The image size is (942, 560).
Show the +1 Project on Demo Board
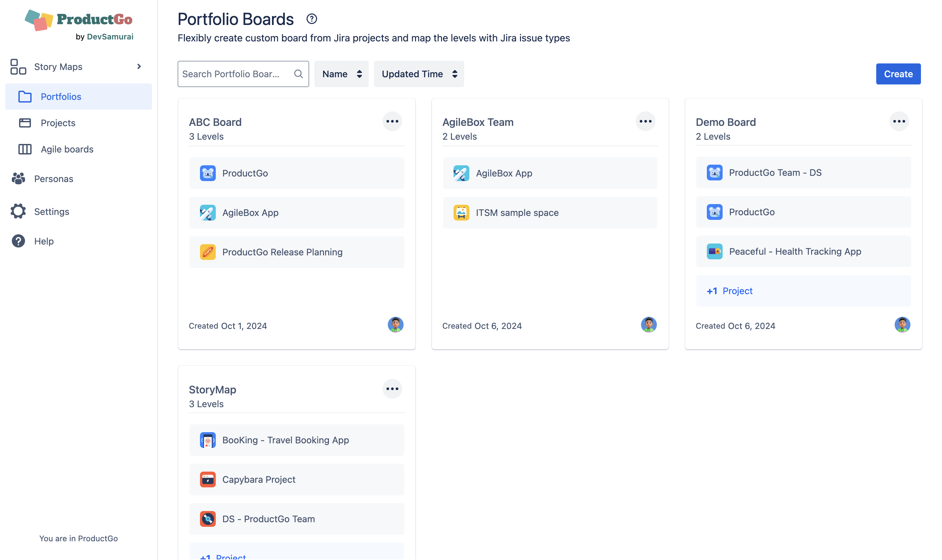click(730, 291)
